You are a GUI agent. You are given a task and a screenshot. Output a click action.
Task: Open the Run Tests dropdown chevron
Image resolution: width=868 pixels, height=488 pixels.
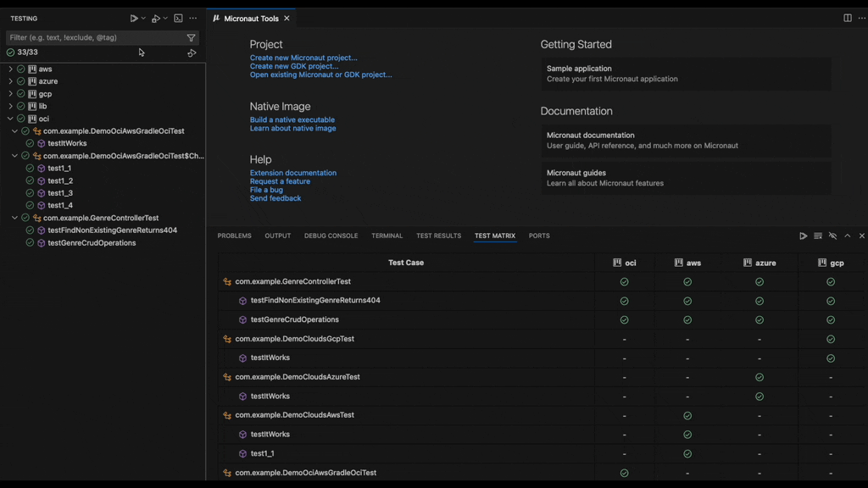point(142,18)
